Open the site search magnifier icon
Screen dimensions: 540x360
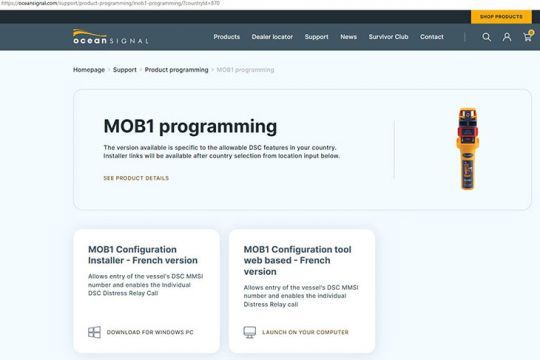pos(486,37)
